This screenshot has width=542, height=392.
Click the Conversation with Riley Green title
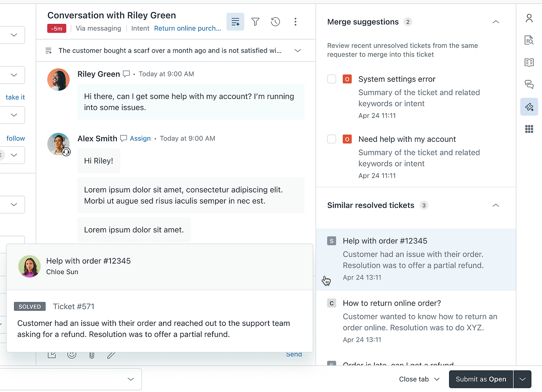(111, 15)
